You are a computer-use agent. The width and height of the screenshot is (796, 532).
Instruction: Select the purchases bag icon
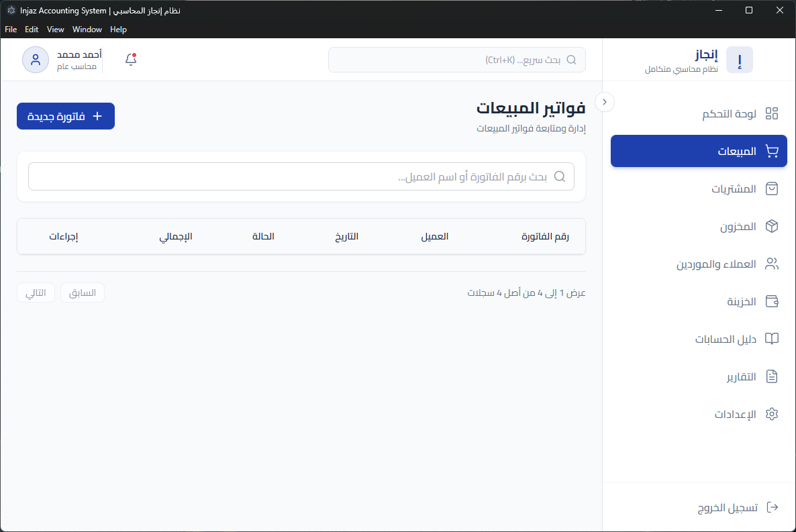(x=772, y=189)
